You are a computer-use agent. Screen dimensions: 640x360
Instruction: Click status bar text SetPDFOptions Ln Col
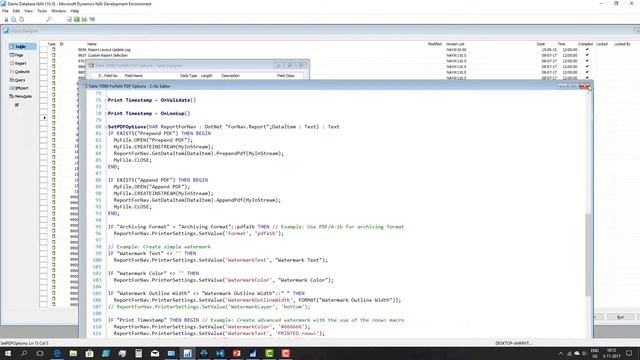[24, 343]
